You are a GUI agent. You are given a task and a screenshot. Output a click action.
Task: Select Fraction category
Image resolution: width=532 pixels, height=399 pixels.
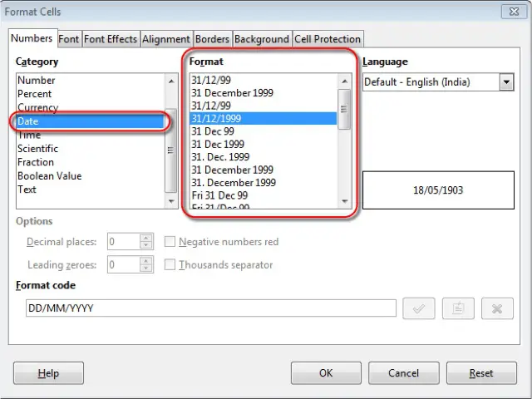[x=91, y=162]
